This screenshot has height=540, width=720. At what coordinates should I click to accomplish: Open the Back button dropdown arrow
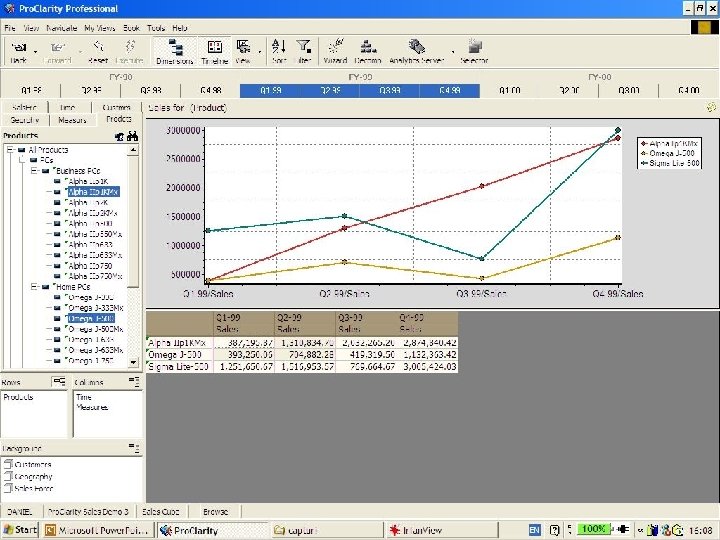36,51
